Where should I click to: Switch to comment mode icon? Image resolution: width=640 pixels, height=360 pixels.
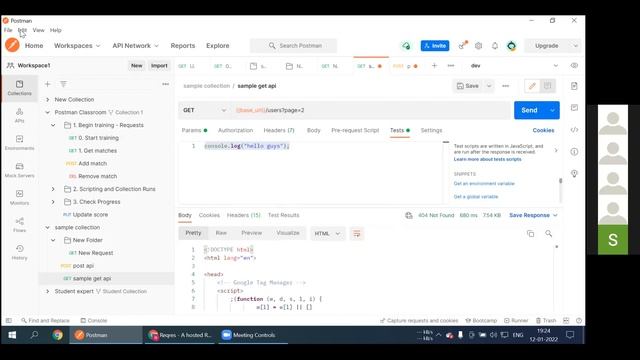coord(547,86)
